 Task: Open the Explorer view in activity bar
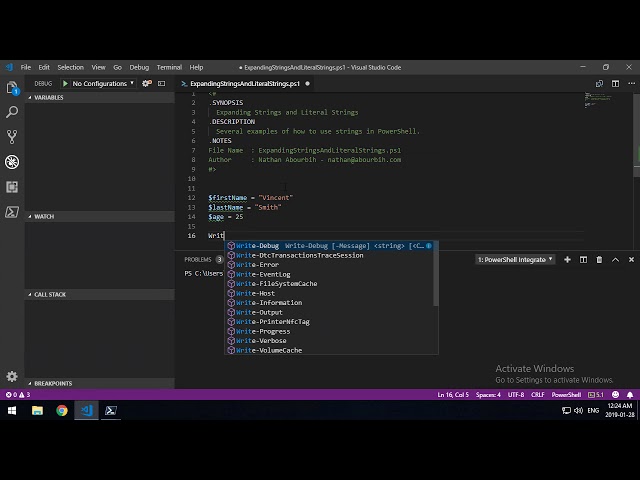click(12, 88)
